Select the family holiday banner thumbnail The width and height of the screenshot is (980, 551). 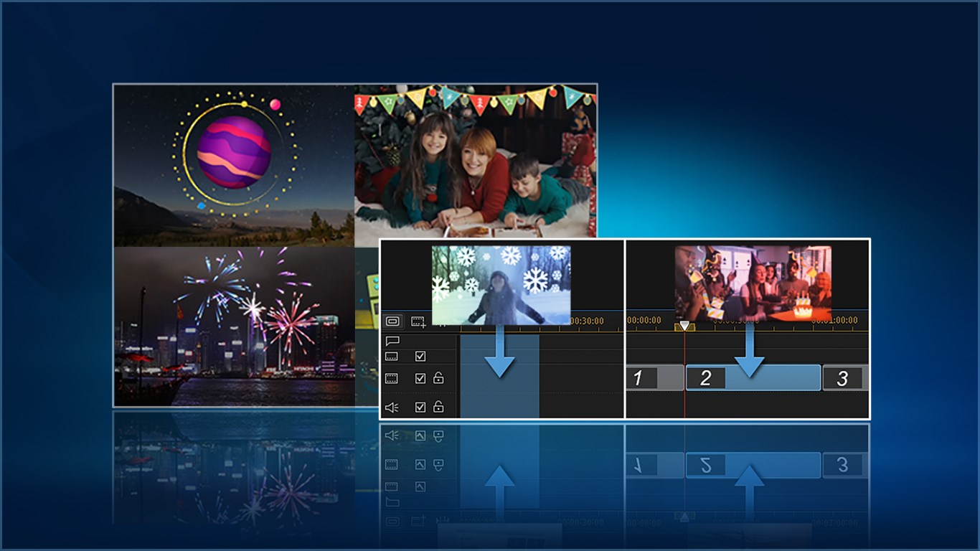pos(476,161)
